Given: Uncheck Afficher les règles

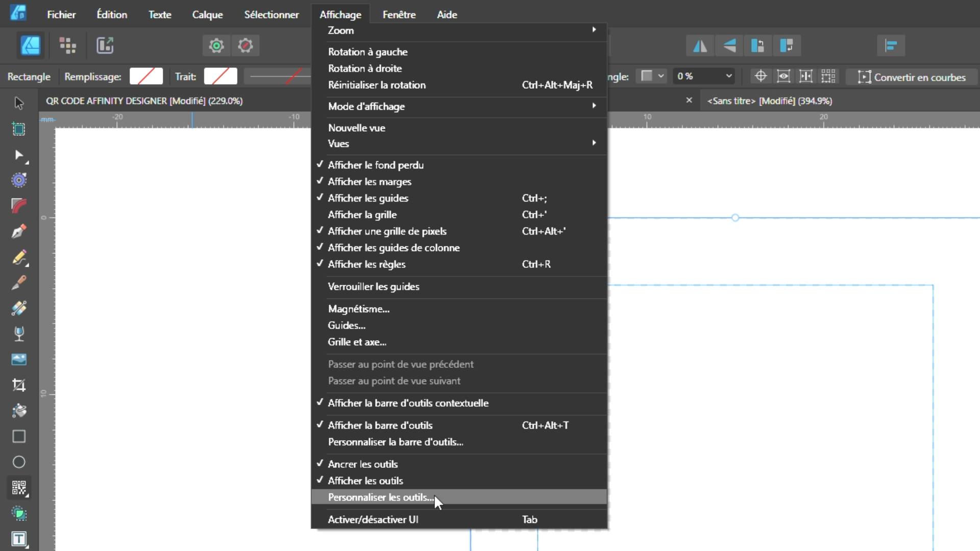Looking at the screenshot, I should (366, 264).
